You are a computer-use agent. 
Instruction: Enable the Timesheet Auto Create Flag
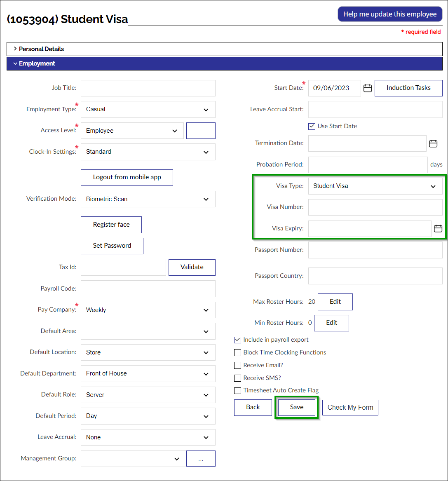(237, 390)
